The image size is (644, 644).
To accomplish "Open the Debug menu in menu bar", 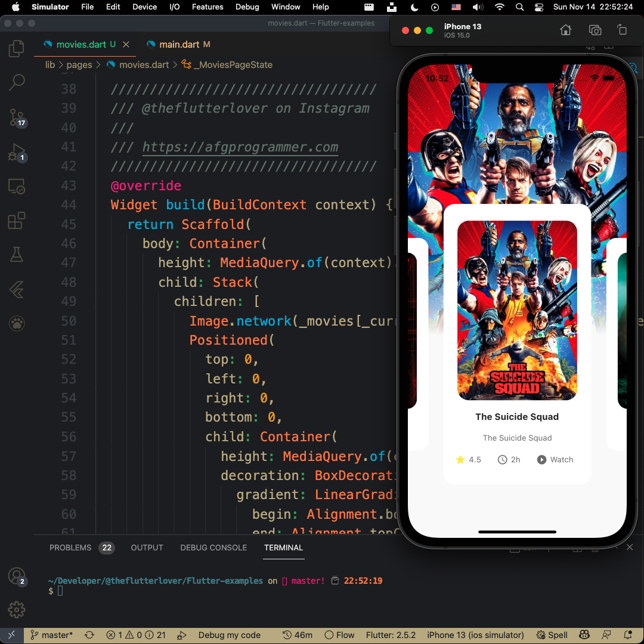I will coord(247,7).
